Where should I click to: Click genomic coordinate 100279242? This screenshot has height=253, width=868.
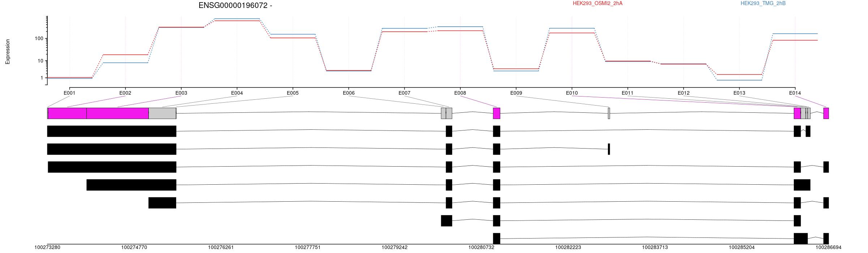[395, 248]
